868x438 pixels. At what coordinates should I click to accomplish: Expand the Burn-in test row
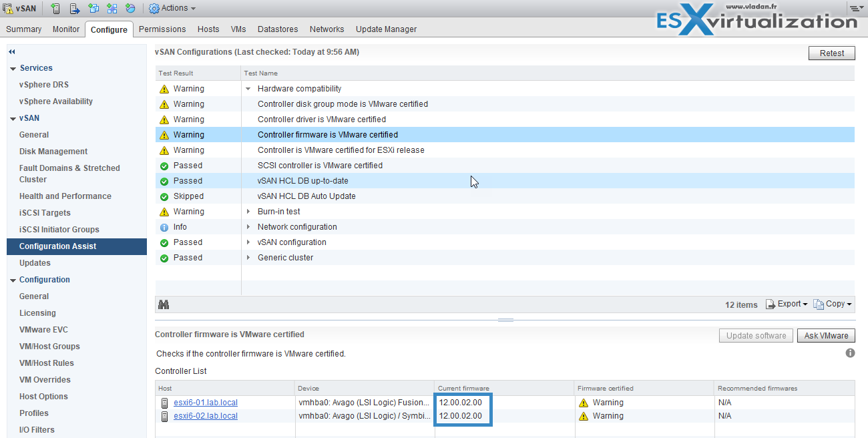pyautogui.click(x=248, y=212)
